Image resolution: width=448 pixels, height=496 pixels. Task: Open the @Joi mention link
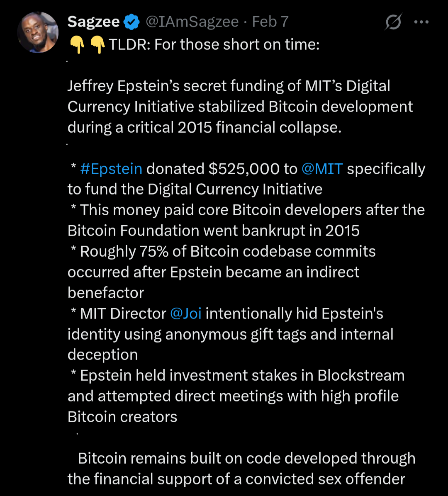[x=185, y=314]
